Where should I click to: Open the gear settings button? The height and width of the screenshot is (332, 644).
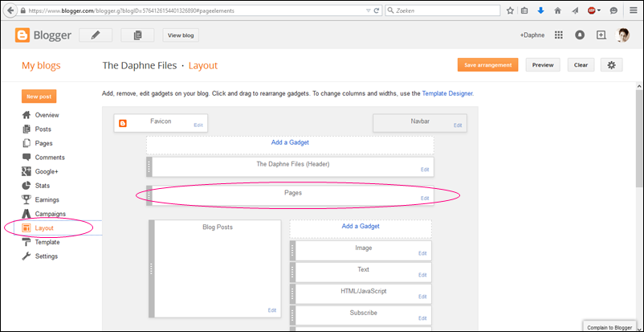(612, 65)
